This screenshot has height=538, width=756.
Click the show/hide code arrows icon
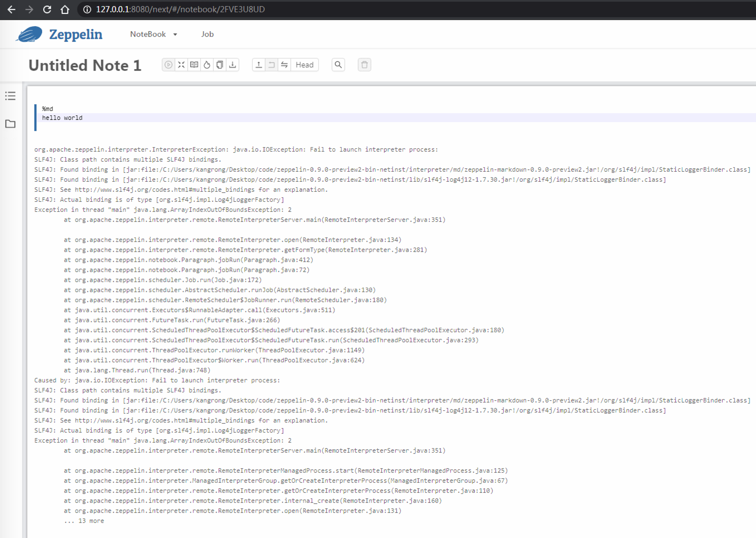tap(181, 65)
